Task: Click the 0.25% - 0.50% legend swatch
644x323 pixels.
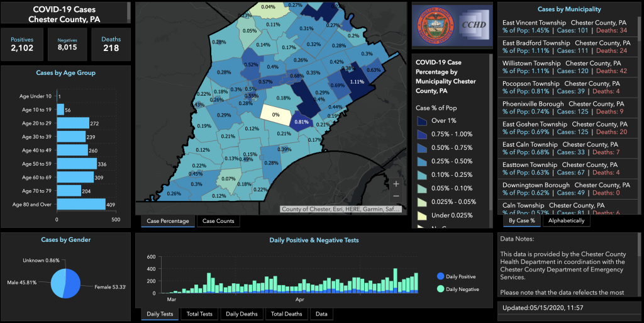Action: tap(422, 161)
